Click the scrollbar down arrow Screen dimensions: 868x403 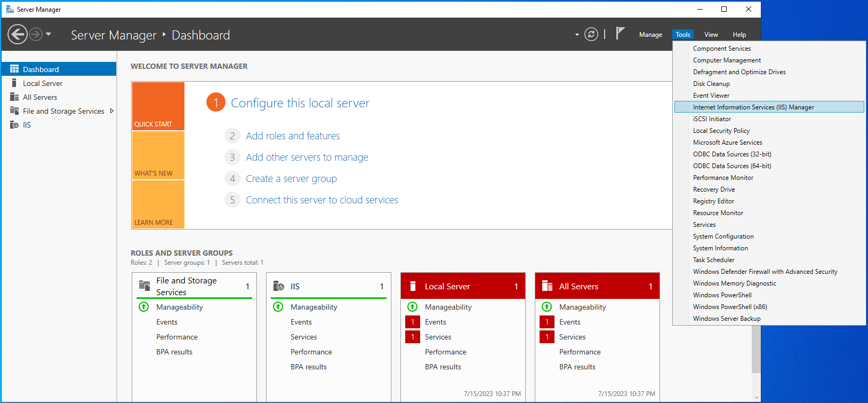point(756,397)
